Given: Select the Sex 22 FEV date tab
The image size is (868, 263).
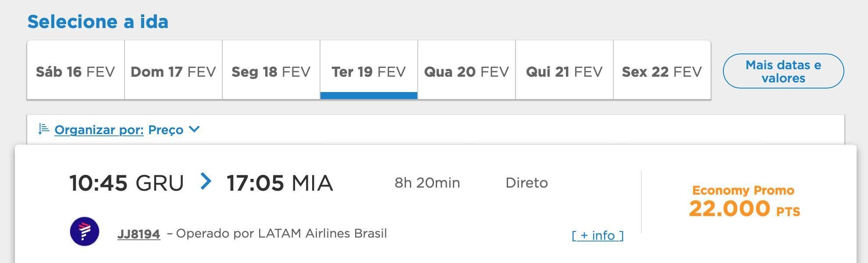Looking at the screenshot, I should tap(662, 70).
